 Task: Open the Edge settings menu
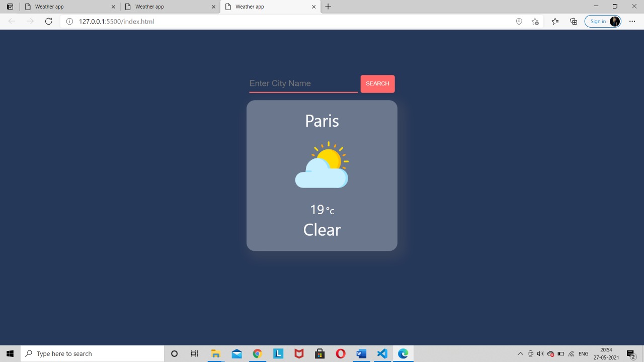coord(632,21)
